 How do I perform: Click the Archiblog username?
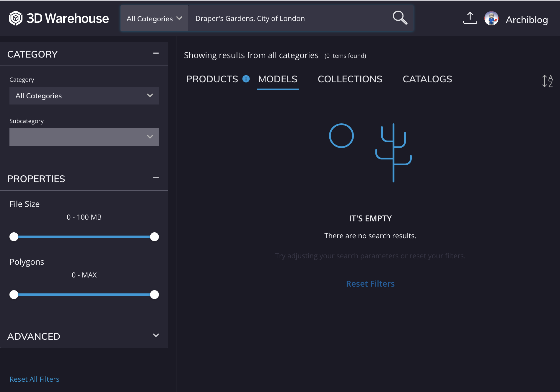(x=527, y=20)
